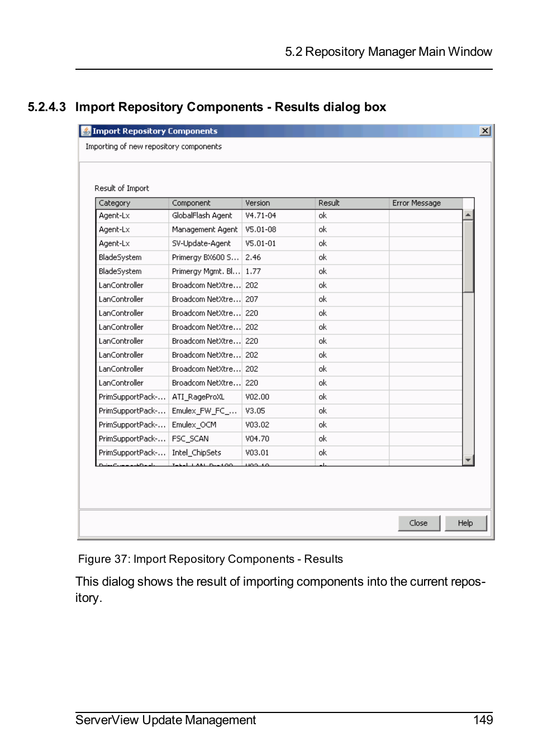Click the BladeSystem category for version 1.77
The width and height of the screenshot is (533, 756).
coord(132,271)
